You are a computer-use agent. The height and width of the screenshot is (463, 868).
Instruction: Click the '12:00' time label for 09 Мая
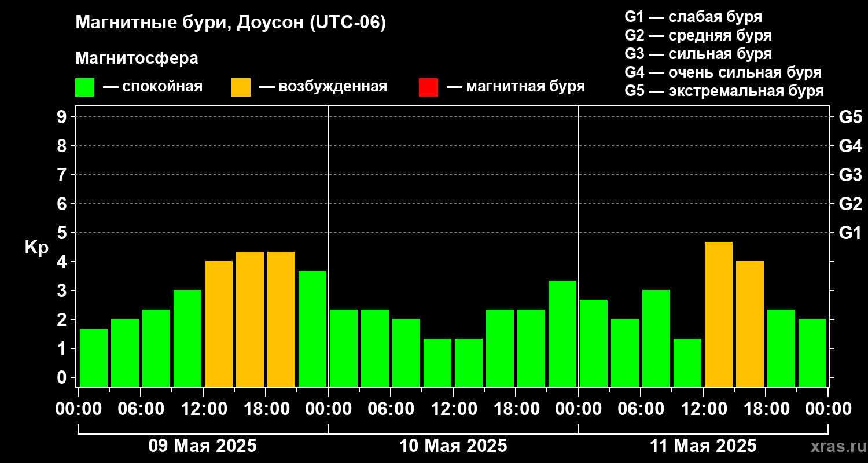203,409
